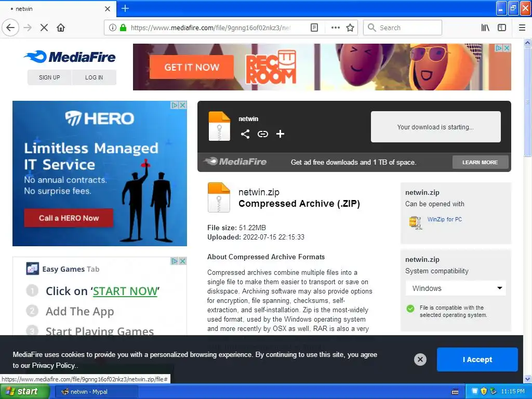Click the green padlock security icon
This screenshot has height=399, width=532.
[x=123, y=28]
